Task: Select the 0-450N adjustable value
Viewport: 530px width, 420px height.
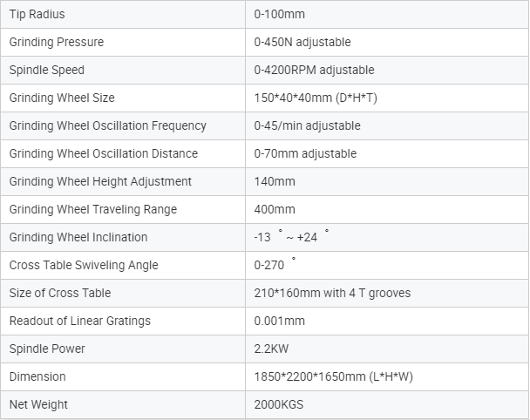Action: [x=302, y=42]
